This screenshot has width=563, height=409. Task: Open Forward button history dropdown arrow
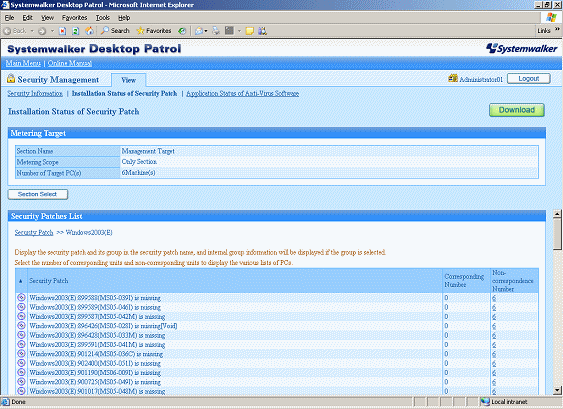52,31
